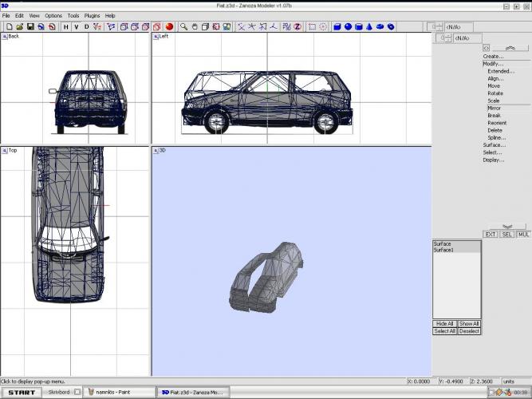Click the H axis constraint button
532x399 pixels.
pyautogui.click(x=65, y=26)
